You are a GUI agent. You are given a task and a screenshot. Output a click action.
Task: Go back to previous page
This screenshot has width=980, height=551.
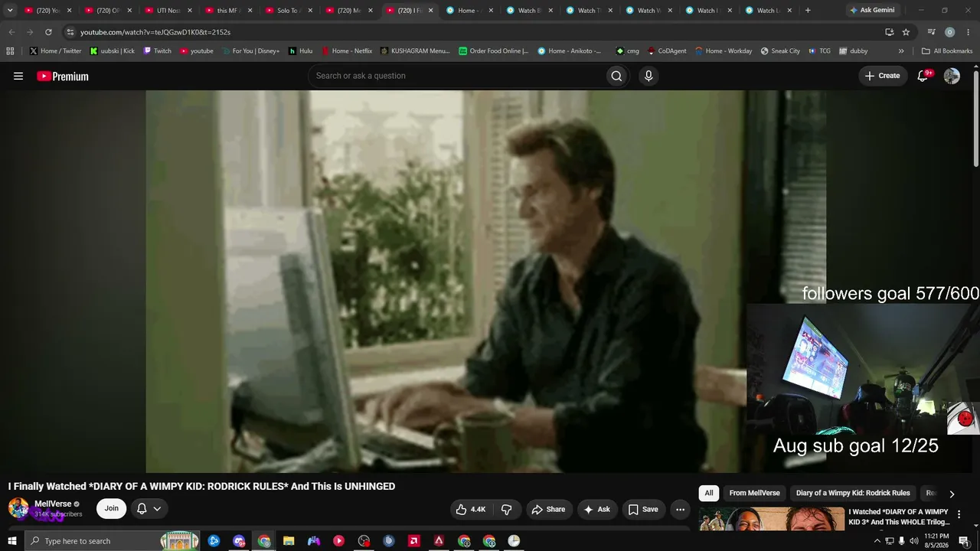11,32
